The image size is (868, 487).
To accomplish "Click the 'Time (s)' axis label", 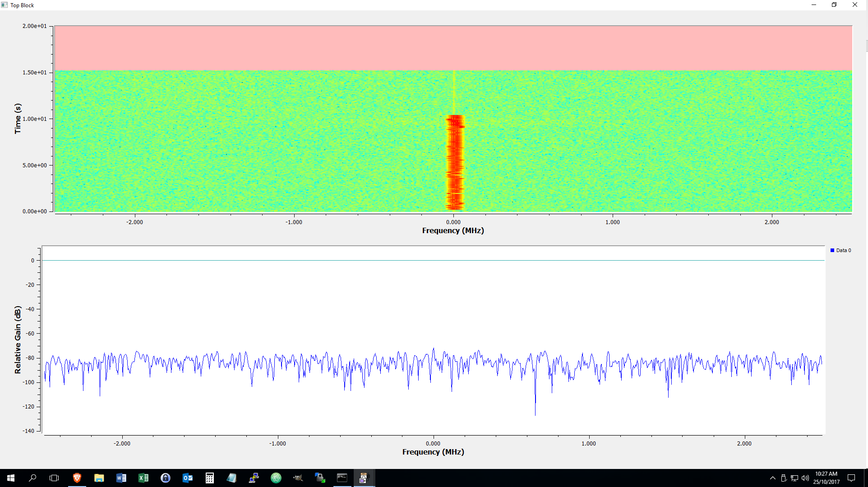I will (18, 119).
